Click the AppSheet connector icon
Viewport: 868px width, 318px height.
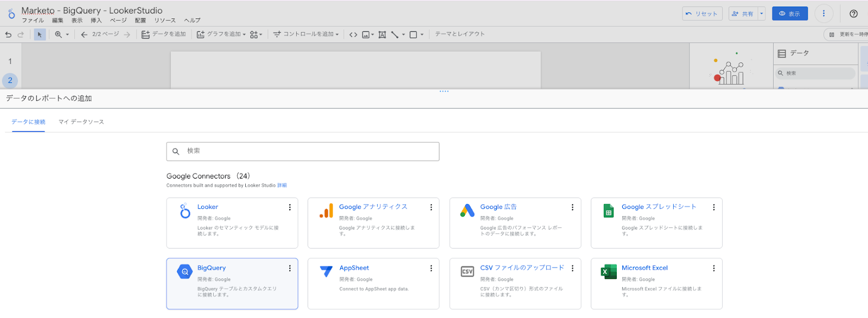tap(326, 271)
